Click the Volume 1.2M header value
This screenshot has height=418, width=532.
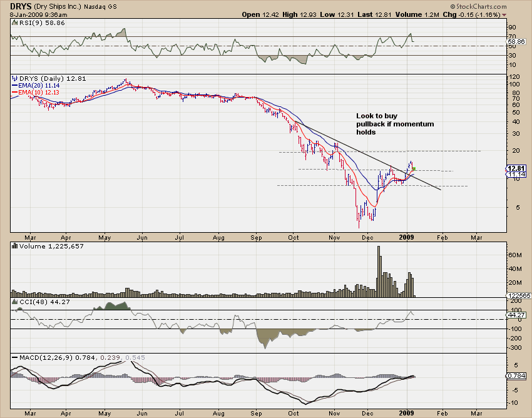coord(417,14)
